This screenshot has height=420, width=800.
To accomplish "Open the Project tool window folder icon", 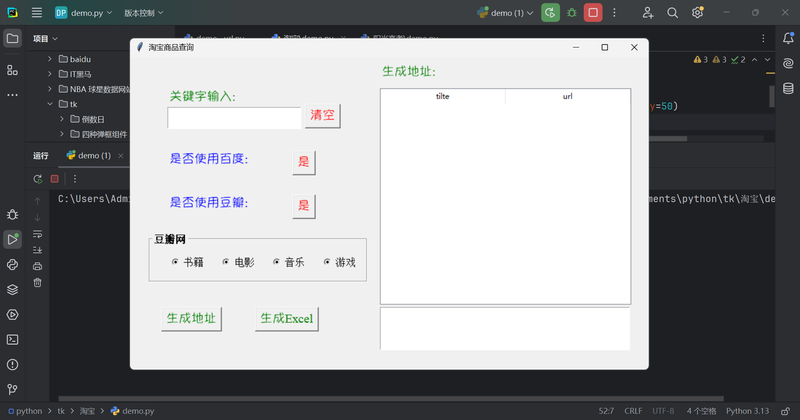I will [13, 39].
